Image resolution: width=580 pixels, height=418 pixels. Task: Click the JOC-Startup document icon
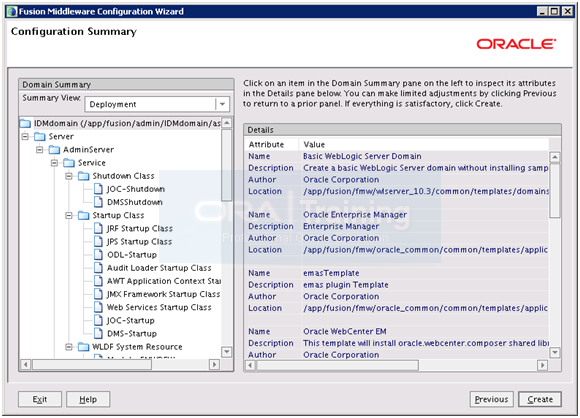click(x=98, y=320)
